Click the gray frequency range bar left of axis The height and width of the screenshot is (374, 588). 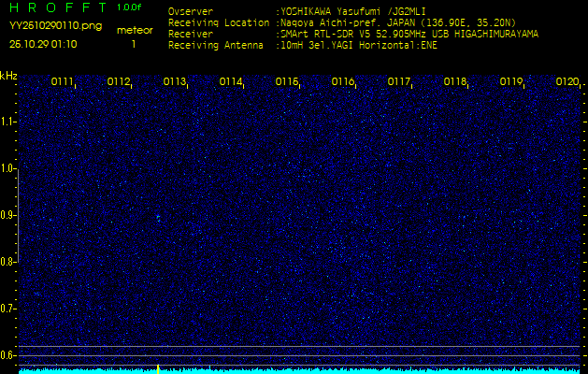coord(18,215)
